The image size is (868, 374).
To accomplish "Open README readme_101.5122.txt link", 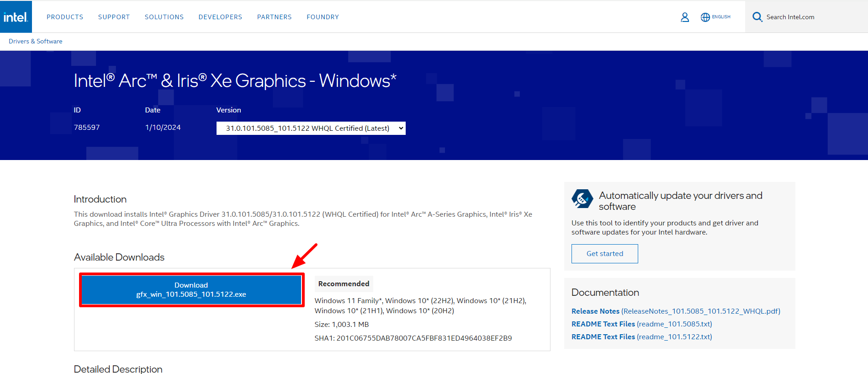I will pos(641,337).
